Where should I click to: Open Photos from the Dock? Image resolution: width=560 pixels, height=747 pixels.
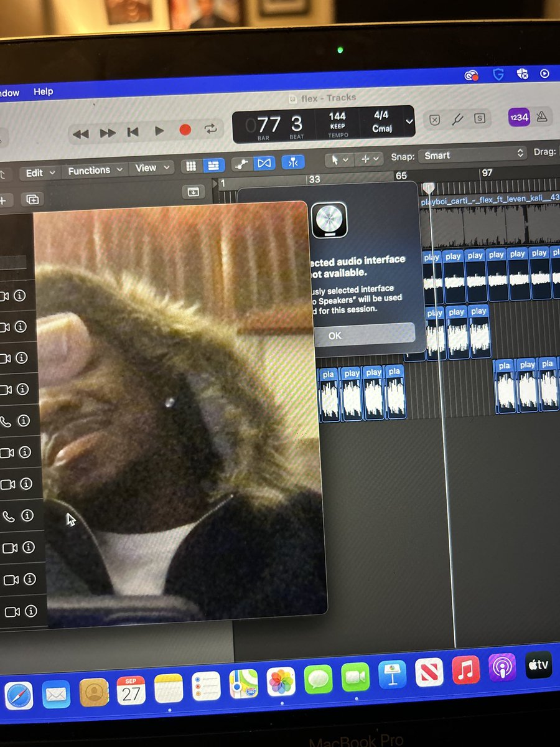[281, 682]
